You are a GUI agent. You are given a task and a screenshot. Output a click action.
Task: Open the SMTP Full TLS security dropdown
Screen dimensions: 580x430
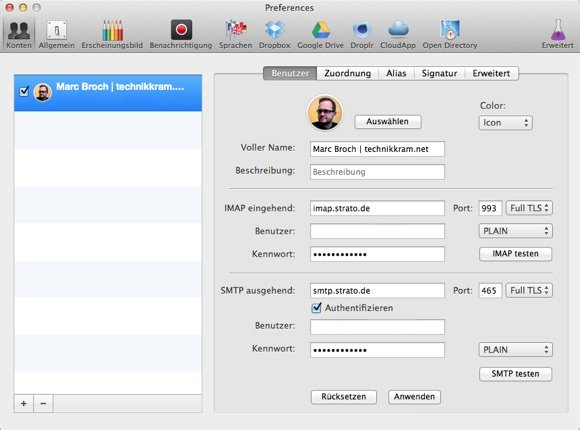pyautogui.click(x=529, y=290)
